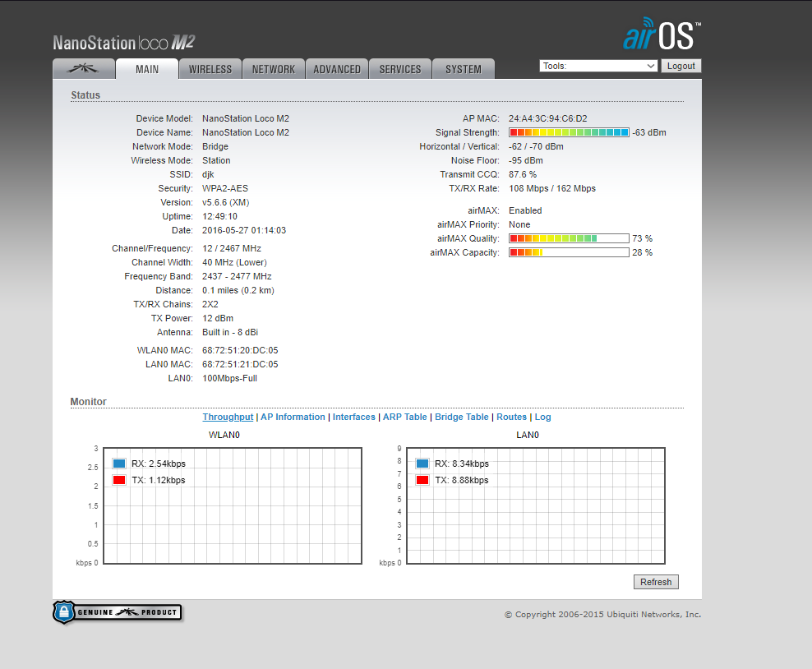Click the SSID value djk
The image size is (812, 669).
click(x=208, y=174)
